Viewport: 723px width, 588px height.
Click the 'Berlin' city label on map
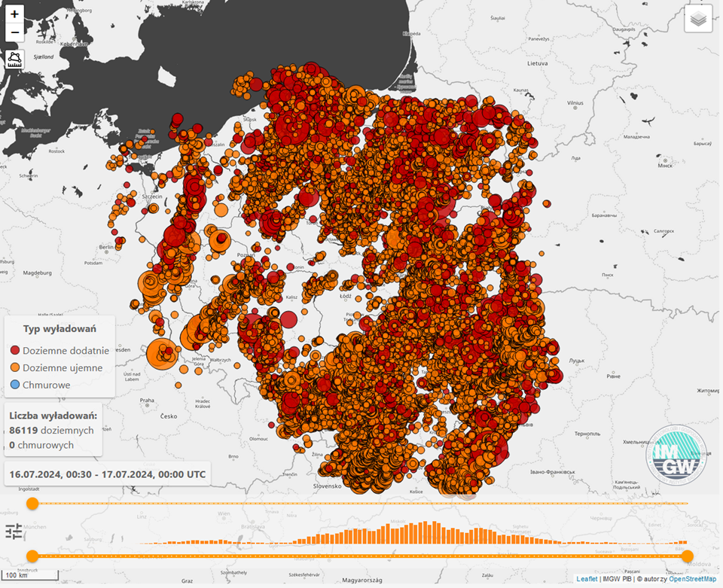point(106,247)
